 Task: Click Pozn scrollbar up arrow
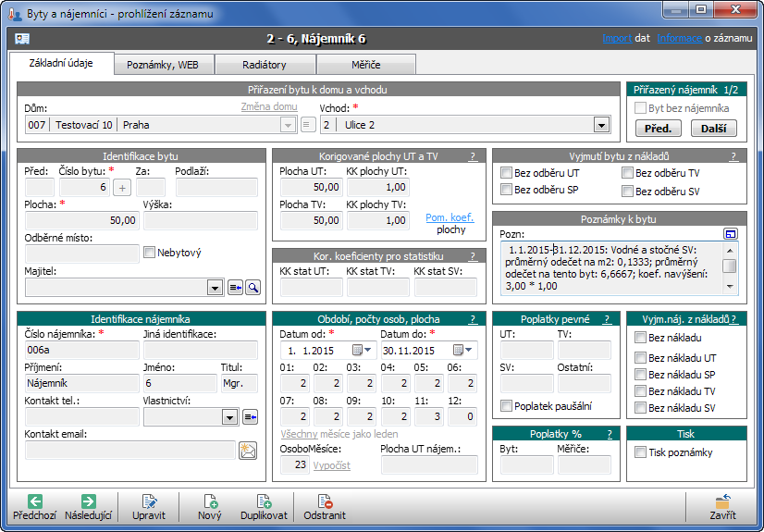pyautogui.click(x=730, y=251)
